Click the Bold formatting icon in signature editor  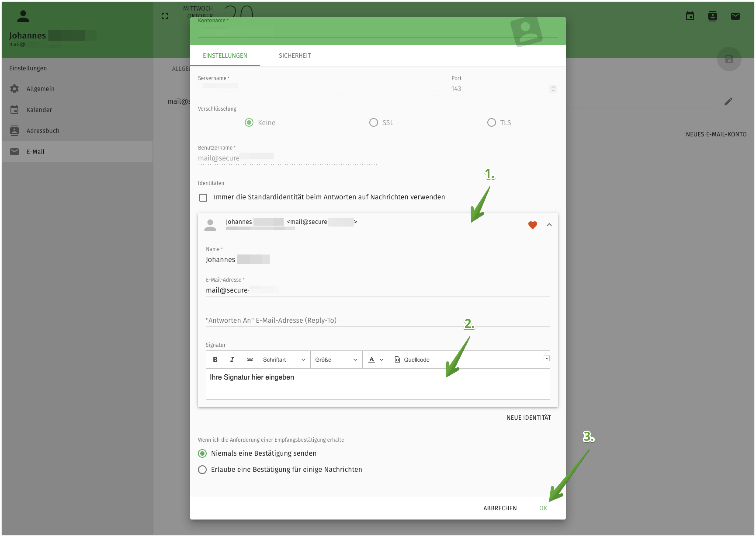[215, 359]
